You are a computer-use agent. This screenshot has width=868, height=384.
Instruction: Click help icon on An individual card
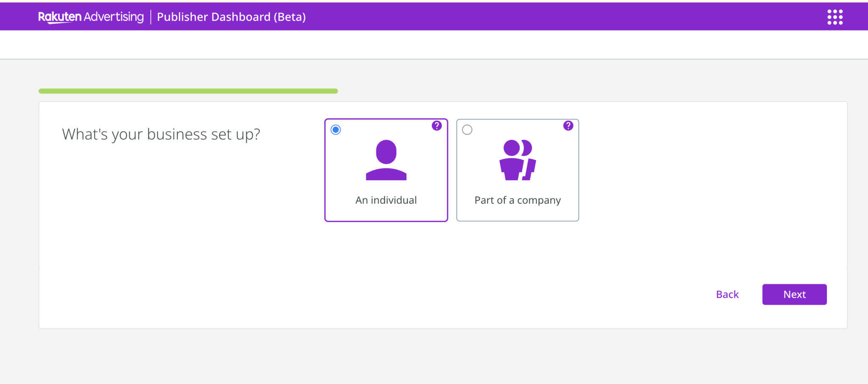(x=437, y=126)
